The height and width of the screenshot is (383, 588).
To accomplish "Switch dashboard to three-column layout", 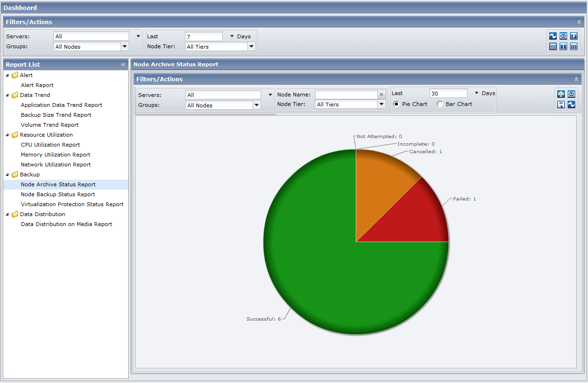I will pyautogui.click(x=574, y=46).
